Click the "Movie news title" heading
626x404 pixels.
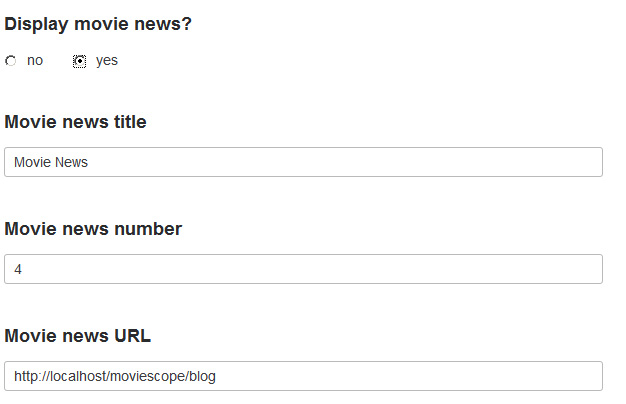[76, 122]
